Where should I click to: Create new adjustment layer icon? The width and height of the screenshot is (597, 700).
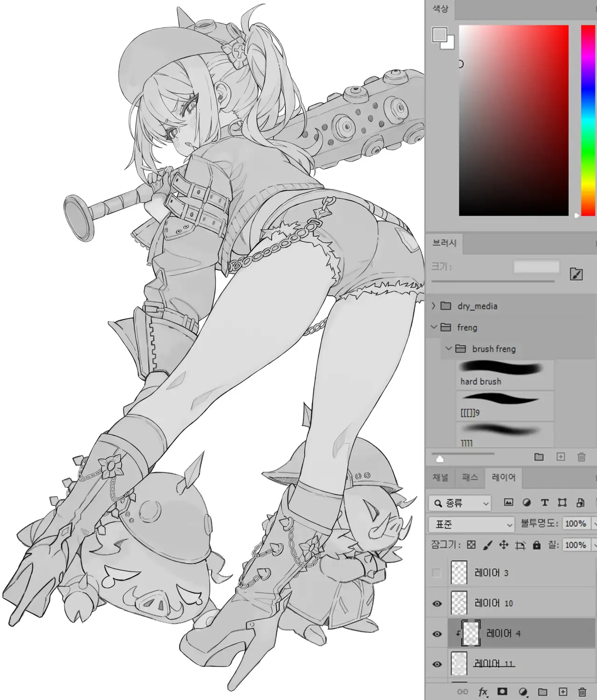523,692
